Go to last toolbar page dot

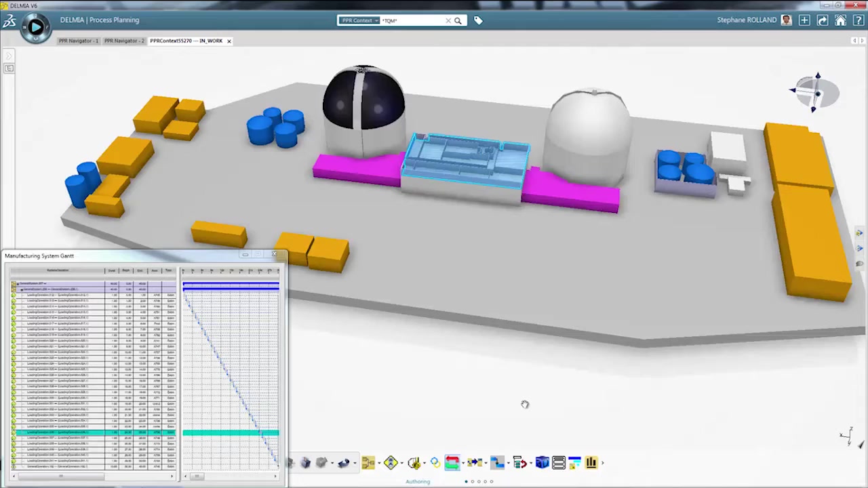[492, 481]
